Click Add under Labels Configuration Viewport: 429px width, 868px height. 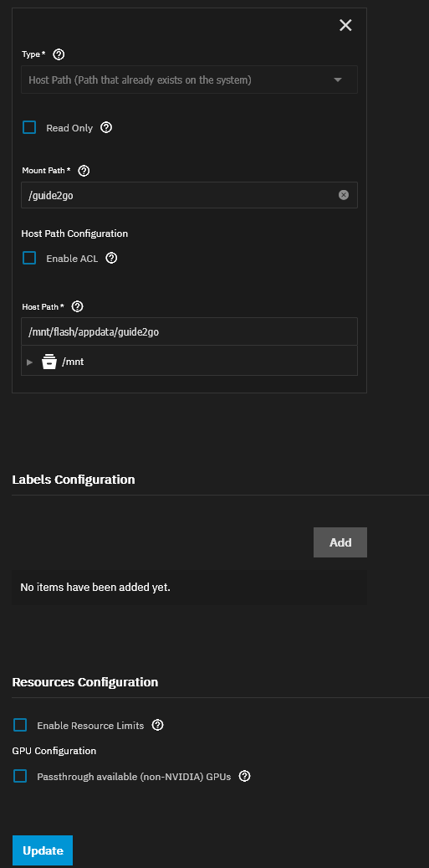pyautogui.click(x=340, y=542)
